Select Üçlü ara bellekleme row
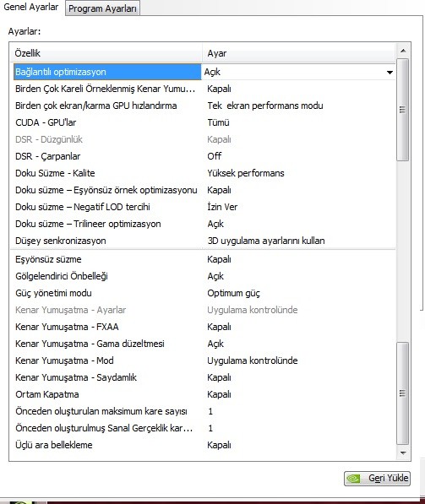This screenshot has width=425, height=504. point(203,445)
